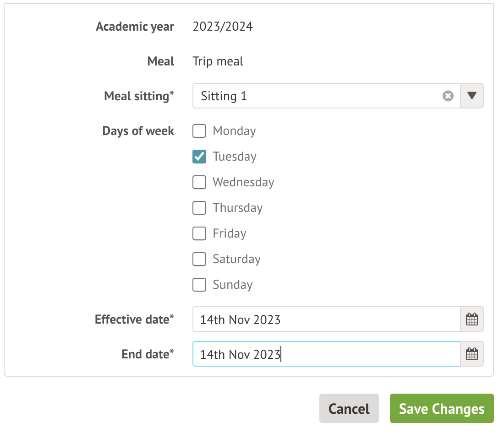This screenshot has height=433, width=504.
Task: Click the Meal sitting field label
Action: click(x=139, y=96)
